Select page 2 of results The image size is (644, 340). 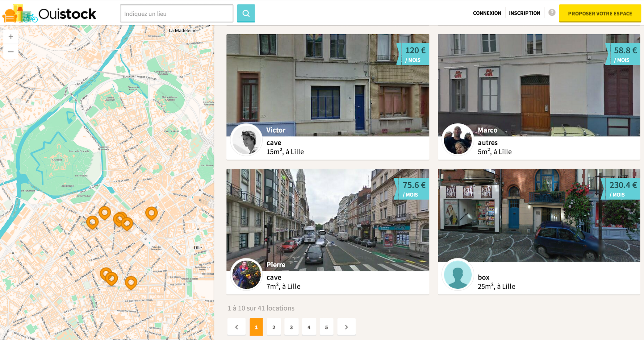[274, 327]
